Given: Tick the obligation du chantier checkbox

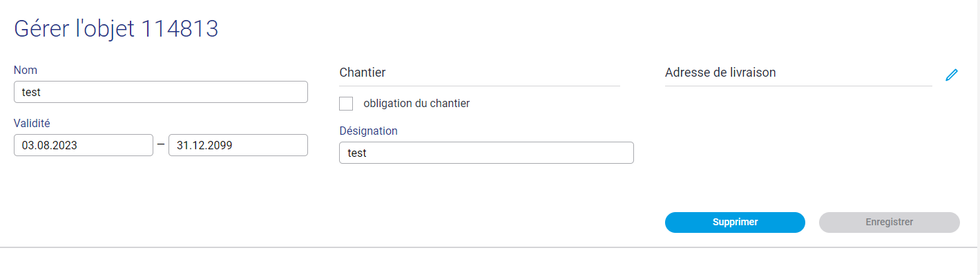Looking at the screenshot, I should click(346, 104).
